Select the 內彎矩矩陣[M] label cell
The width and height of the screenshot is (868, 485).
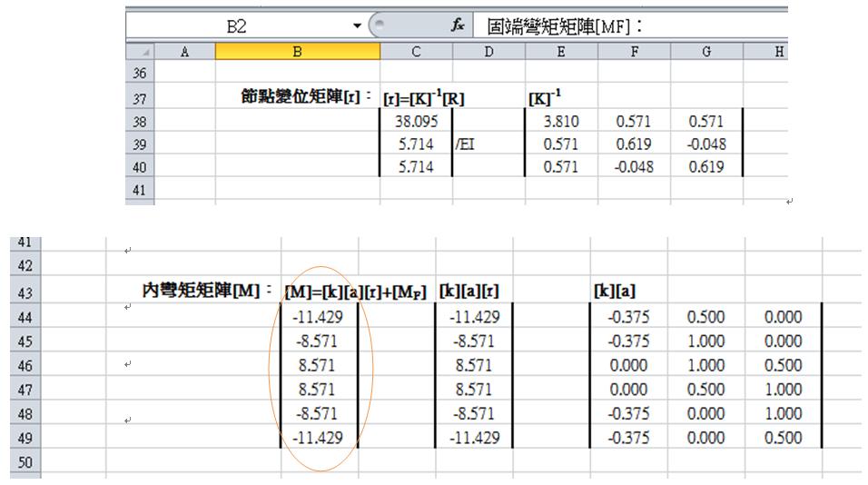click(193, 291)
